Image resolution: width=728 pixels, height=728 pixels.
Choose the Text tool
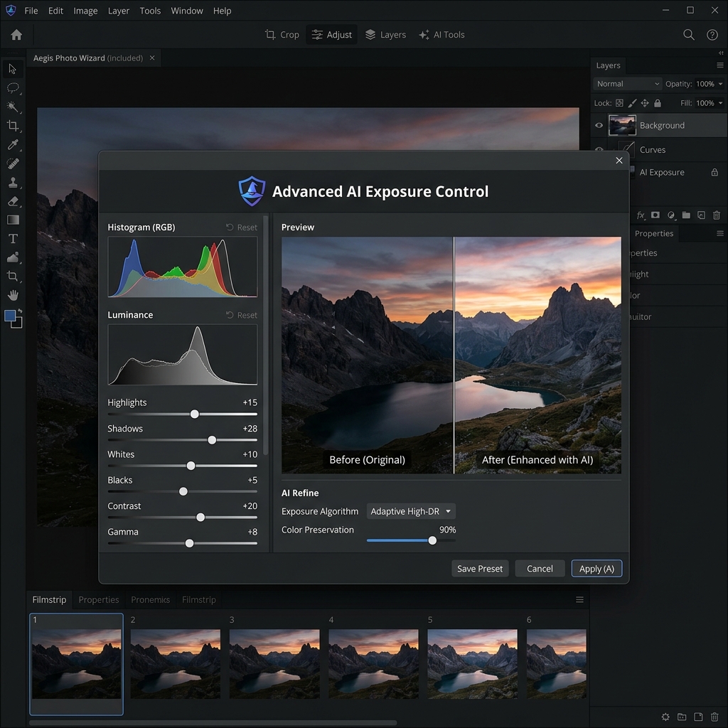(x=13, y=239)
